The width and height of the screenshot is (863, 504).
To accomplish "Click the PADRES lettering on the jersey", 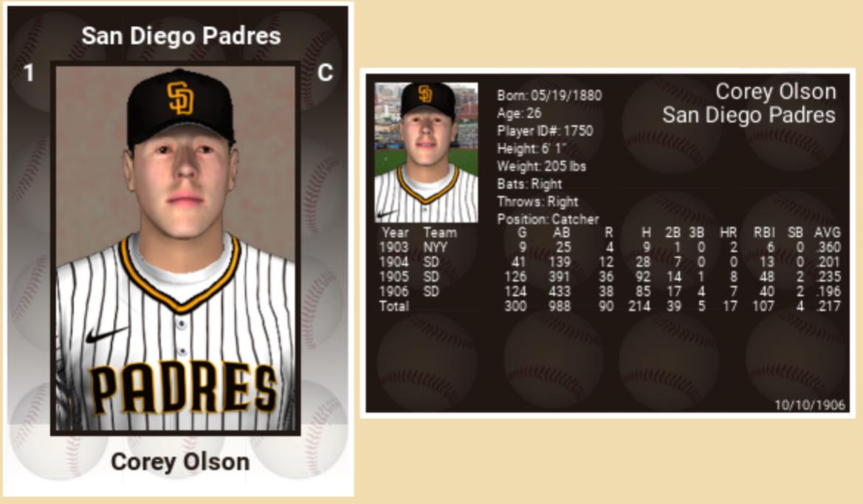I will pyautogui.click(x=183, y=388).
